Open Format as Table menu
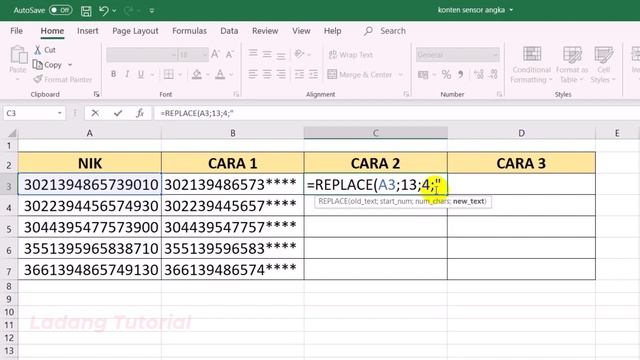Screen dimensions: 640x360 point(572,64)
